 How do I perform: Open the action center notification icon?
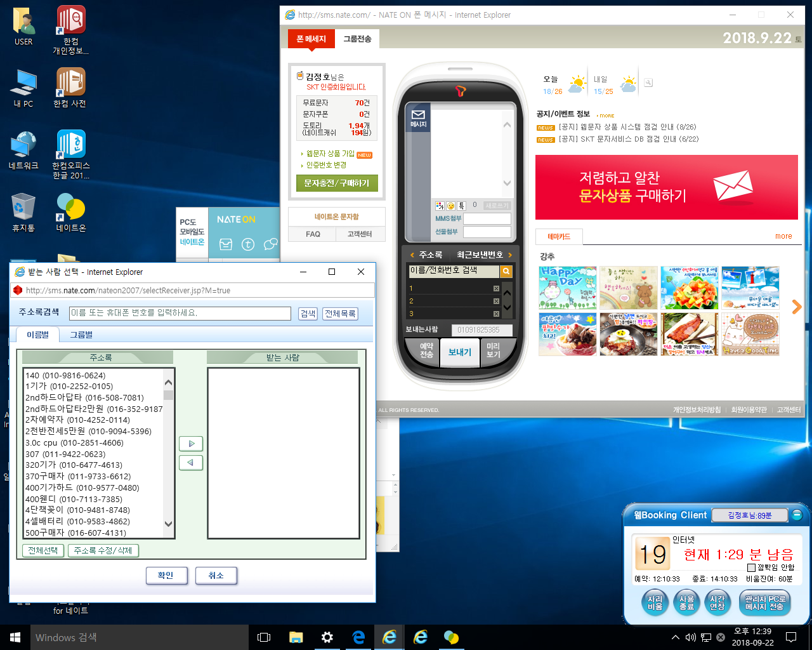(x=791, y=637)
